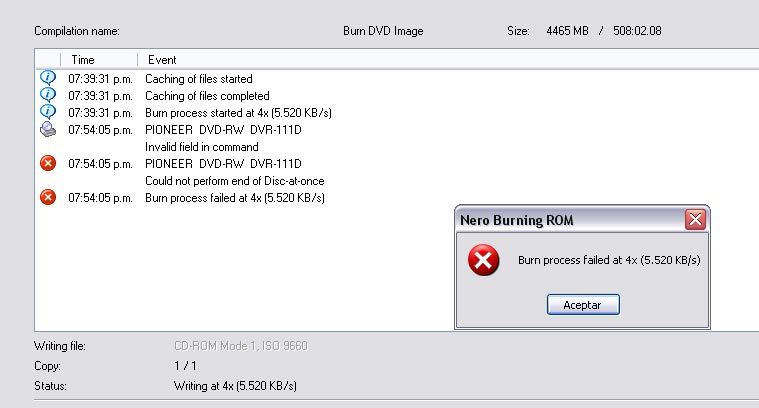Select Could not perform end of Disc-at-once line

[234, 181]
